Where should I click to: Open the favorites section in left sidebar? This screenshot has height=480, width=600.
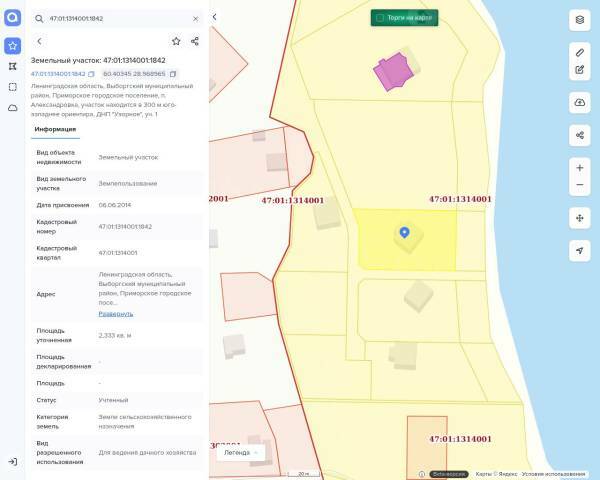click(x=12, y=45)
